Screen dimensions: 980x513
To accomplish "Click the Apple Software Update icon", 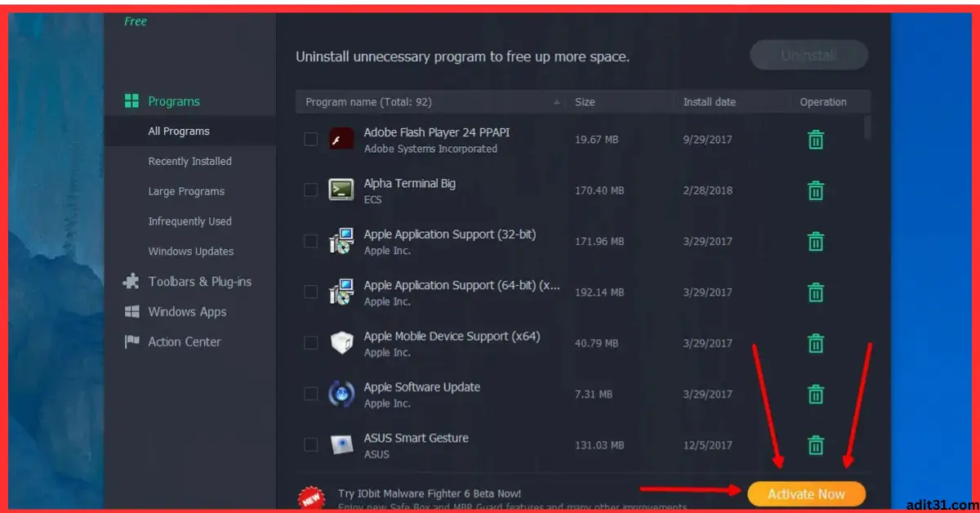I will coord(341,395).
